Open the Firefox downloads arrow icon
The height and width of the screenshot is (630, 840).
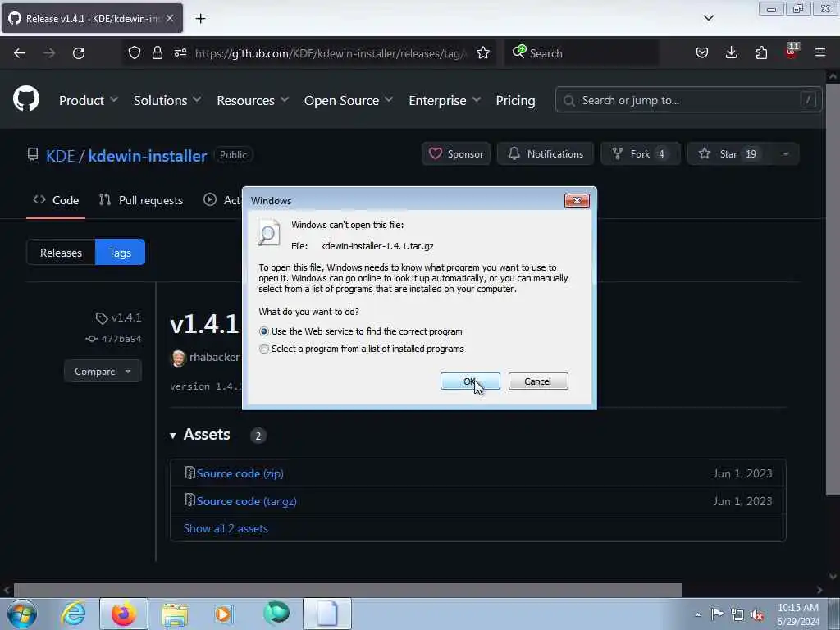(731, 53)
